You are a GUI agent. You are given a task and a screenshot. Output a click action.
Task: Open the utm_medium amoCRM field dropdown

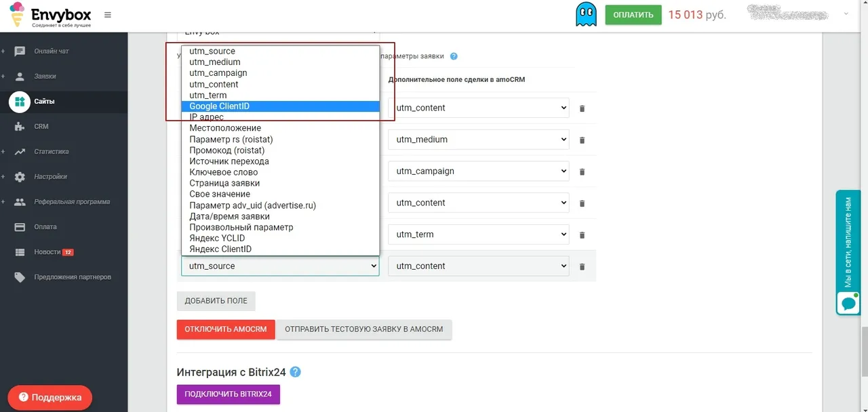click(x=479, y=140)
